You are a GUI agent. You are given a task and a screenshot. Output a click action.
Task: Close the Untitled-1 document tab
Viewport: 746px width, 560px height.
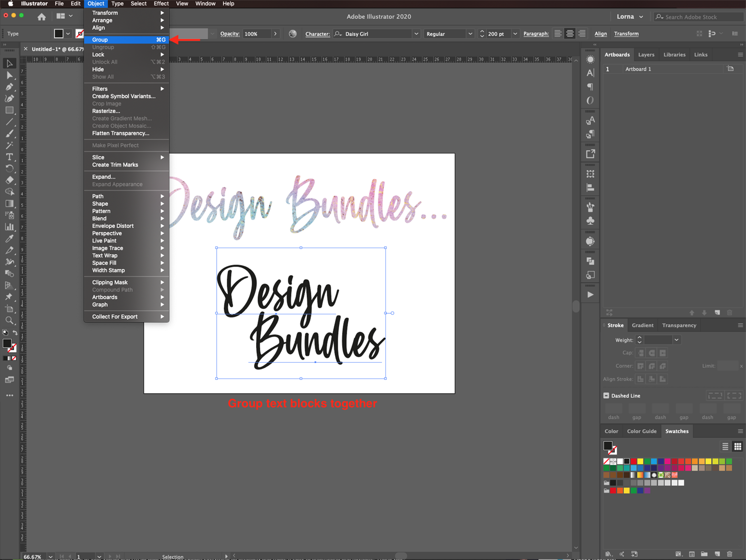(x=26, y=49)
